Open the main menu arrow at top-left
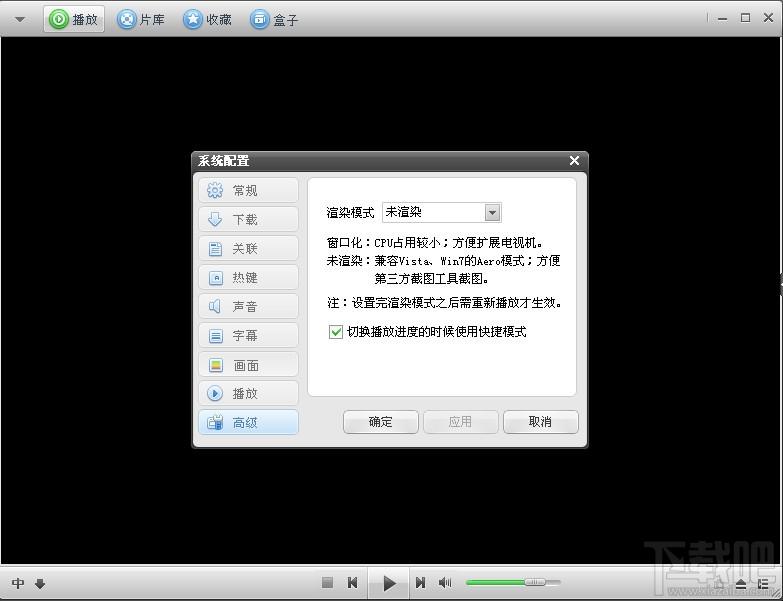783x601 pixels. [x=19, y=19]
